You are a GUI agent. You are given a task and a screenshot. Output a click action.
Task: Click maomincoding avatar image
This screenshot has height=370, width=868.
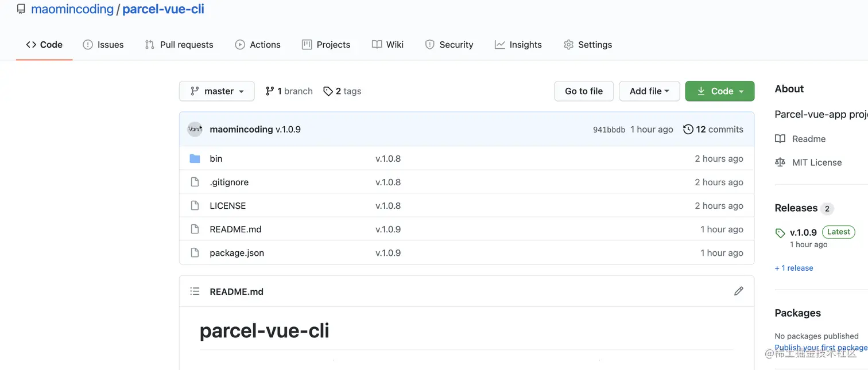195,129
